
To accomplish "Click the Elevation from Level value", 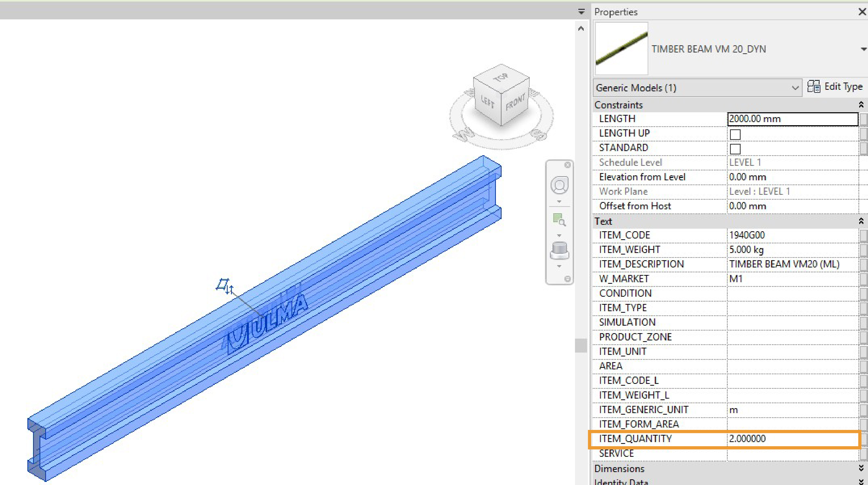I will [x=793, y=177].
